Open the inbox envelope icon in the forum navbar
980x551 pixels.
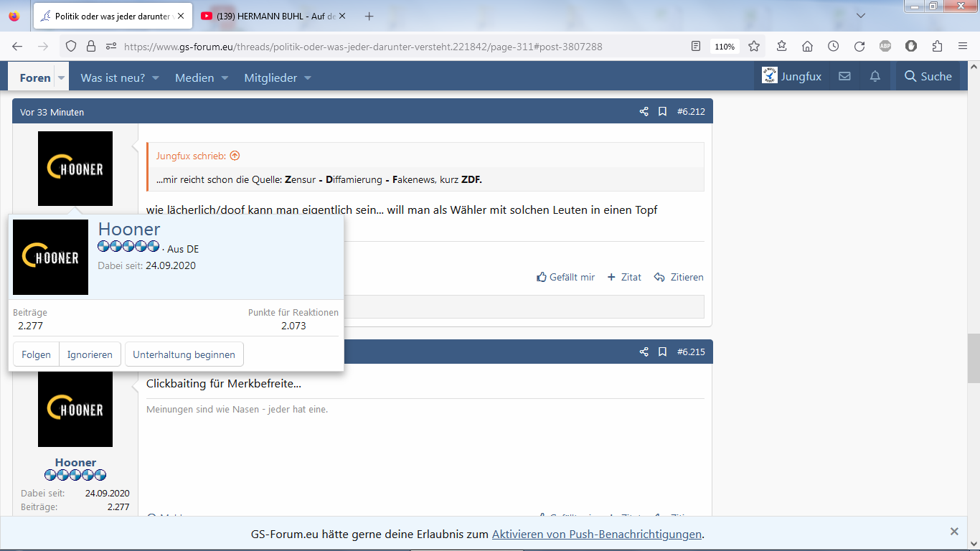(x=844, y=77)
